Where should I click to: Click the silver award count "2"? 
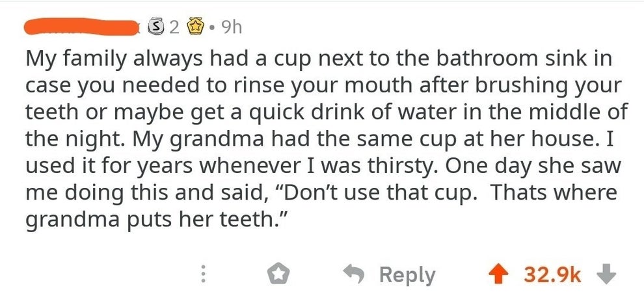tap(174, 27)
